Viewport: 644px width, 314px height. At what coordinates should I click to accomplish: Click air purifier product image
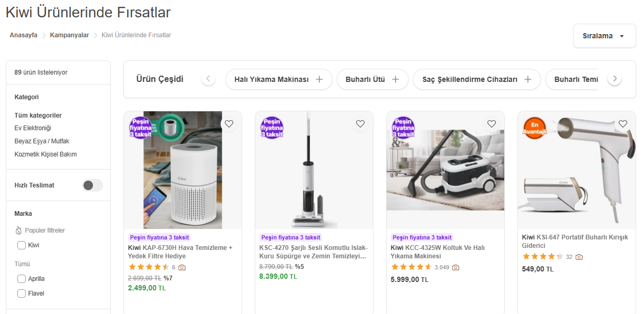pyautogui.click(x=183, y=170)
